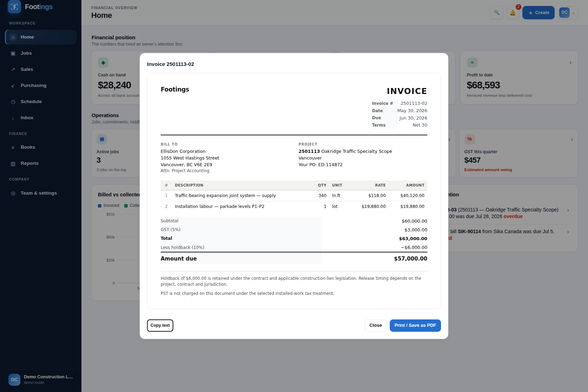
Task: Click the Your PO: ED-114872 text
Action: point(320,165)
